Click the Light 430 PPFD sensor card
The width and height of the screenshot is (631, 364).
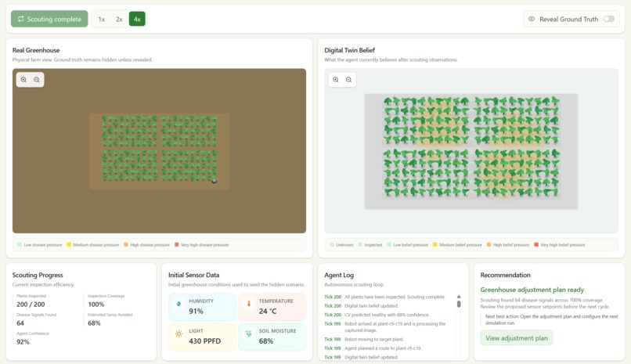click(x=202, y=337)
